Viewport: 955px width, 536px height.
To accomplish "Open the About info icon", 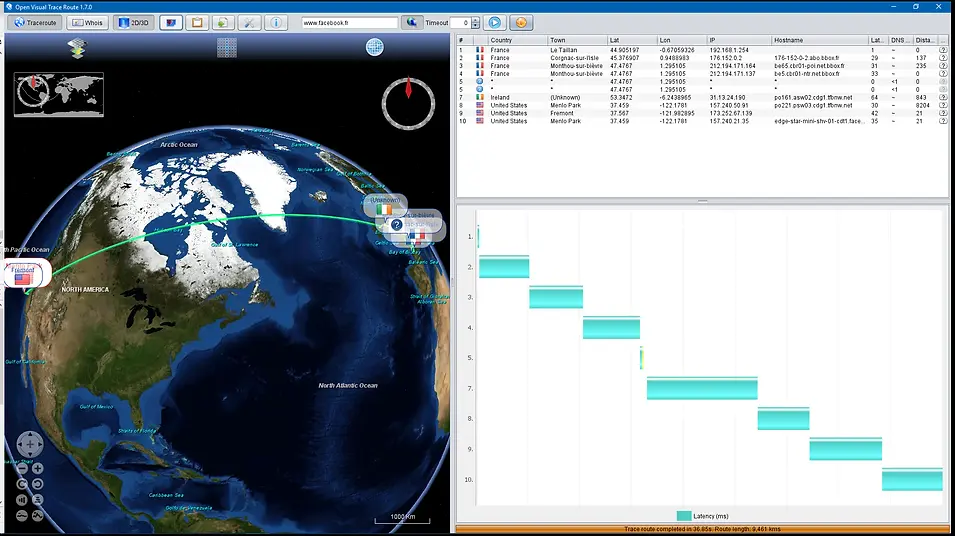I will click(x=275, y=23).
